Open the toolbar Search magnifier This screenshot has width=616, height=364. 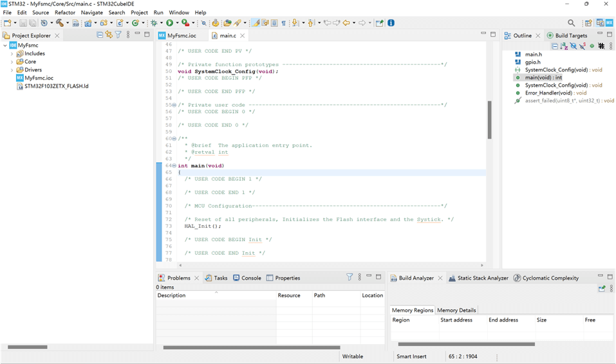point(571,23)
